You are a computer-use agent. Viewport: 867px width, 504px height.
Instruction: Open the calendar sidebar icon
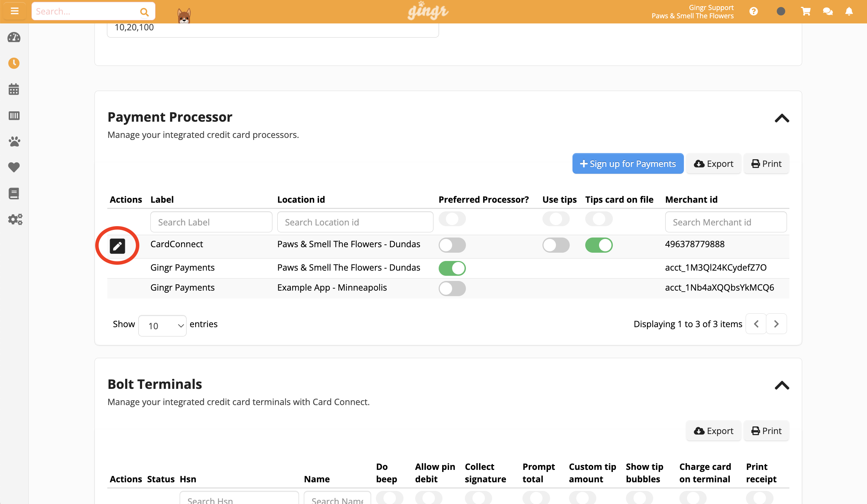pos(14,89)
